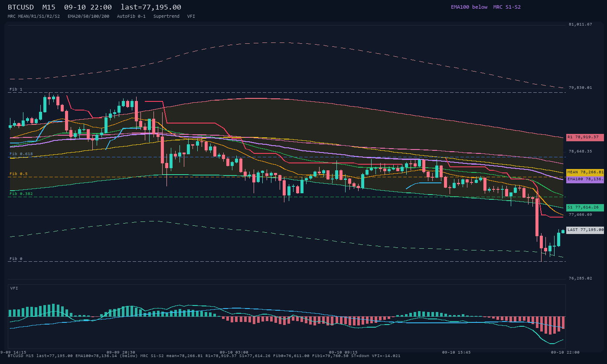Click the 79,830.01 price axis label

point(580,88)
